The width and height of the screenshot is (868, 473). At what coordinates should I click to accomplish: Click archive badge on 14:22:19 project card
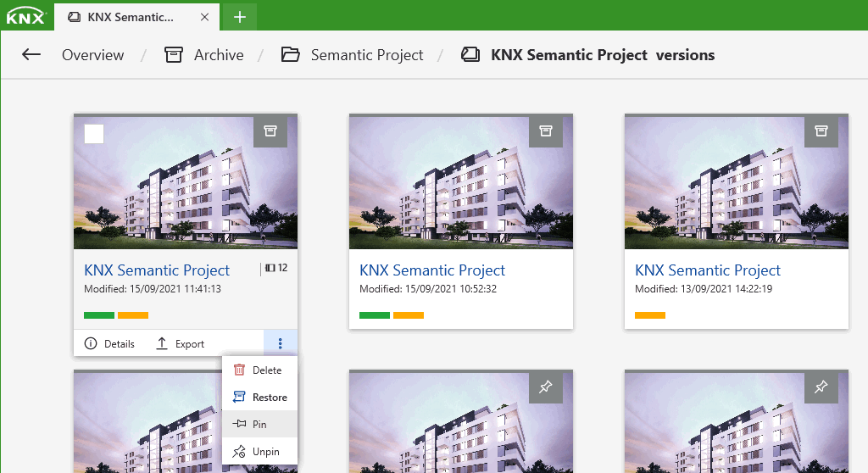[821, 131]
